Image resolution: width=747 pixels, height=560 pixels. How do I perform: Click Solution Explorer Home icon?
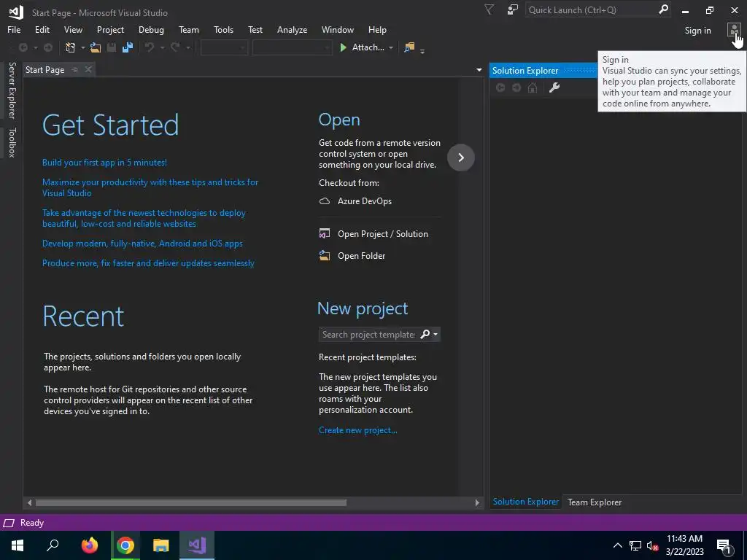tap(533, 87)
